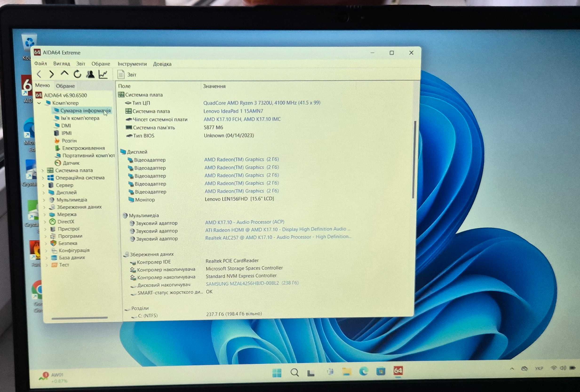Open SAMSUNG MZAL4256HBJD-00BL2 drive link
The height and width of the screenshot is (392, 580).
(x=252, y=283)
